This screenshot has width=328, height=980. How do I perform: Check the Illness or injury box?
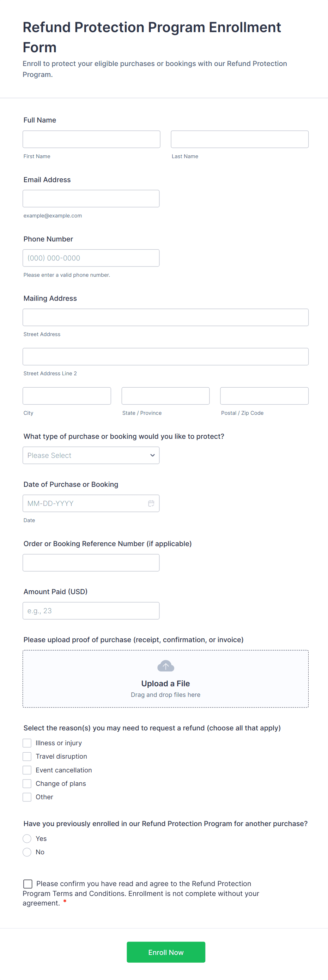click(27, 743)
